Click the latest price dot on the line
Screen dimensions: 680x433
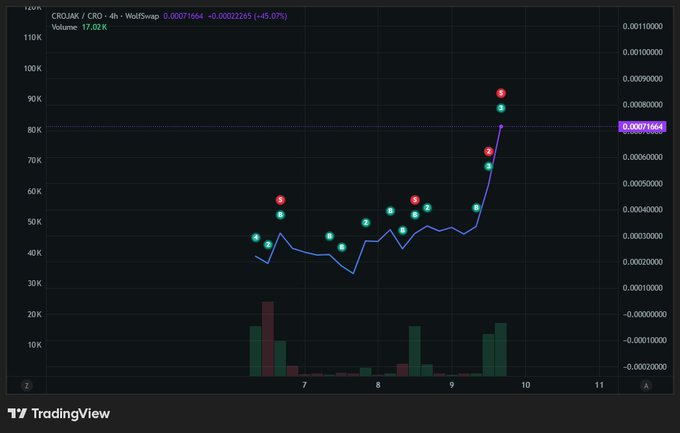click(501, 127)
